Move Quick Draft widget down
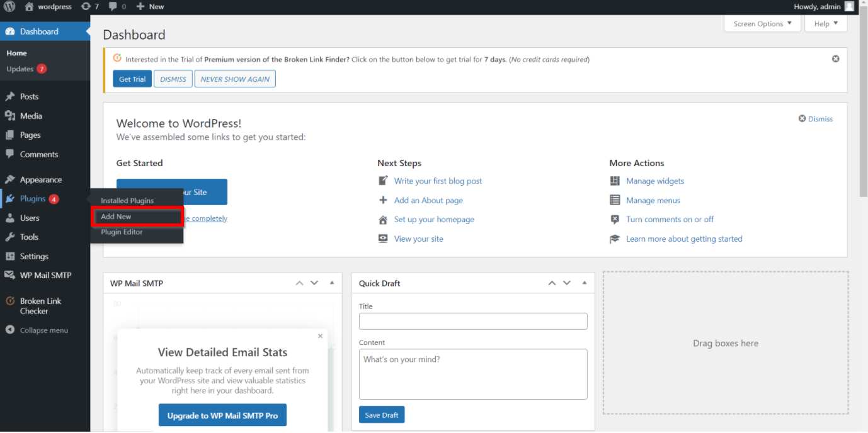Image resolution: width=868 pixels, height=433 pixels. (567, 283)
